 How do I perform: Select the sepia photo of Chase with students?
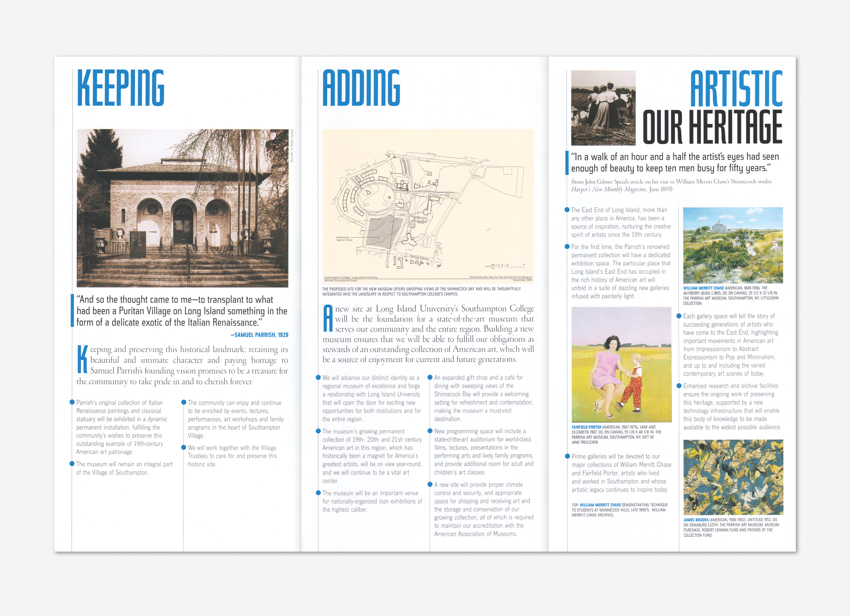(x=603, y=108)
